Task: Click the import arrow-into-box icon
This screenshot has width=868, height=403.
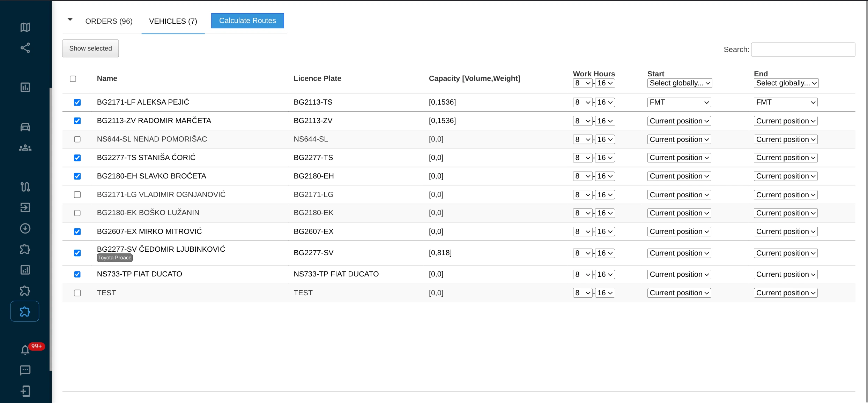Action: coord(25,208)
